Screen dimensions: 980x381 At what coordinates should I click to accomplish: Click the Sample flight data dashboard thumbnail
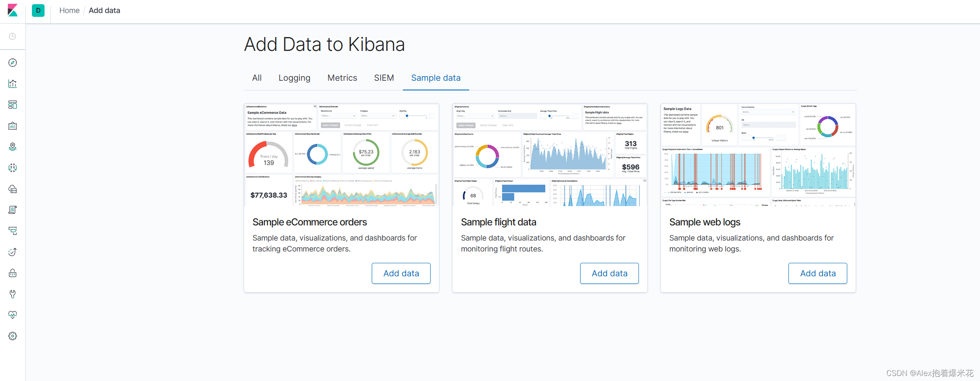click(550, 155)
